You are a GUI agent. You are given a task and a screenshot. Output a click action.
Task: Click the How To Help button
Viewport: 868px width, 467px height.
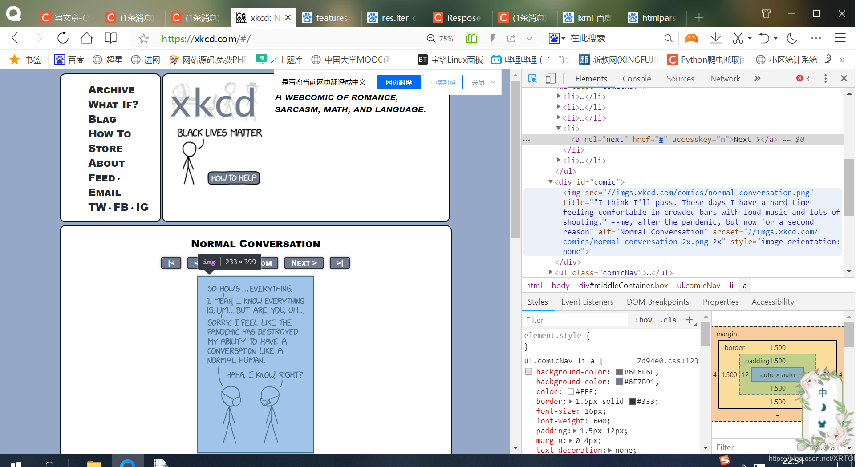234,178
